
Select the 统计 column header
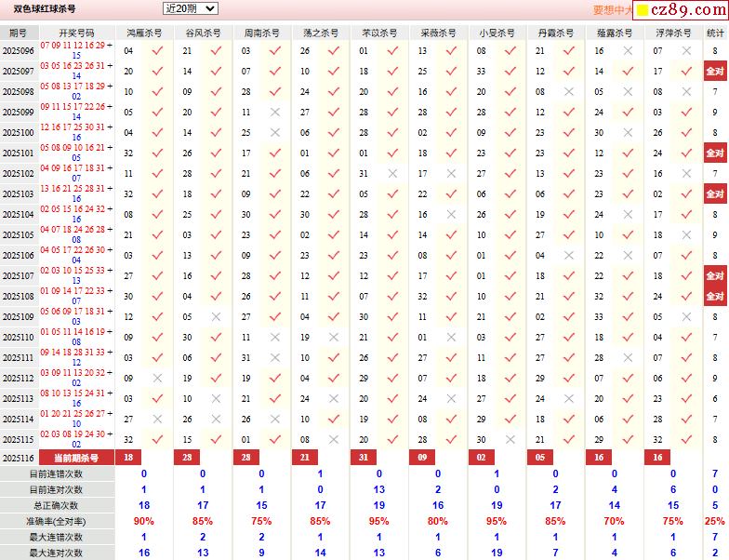(715, 33)
